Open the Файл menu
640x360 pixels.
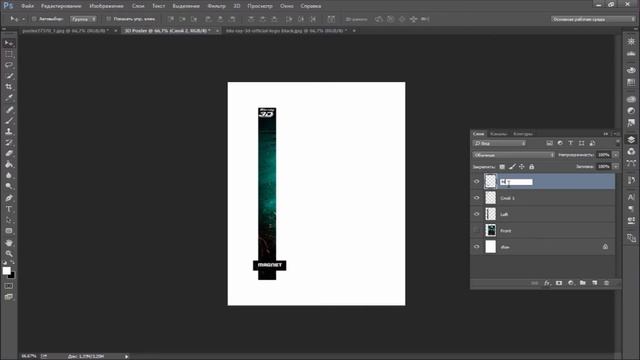(x=27, y=6)
